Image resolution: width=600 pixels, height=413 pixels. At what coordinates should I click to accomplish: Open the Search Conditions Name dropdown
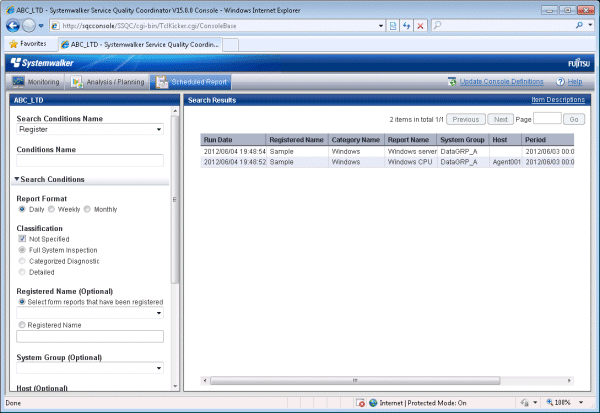click(x=90, y=129)
